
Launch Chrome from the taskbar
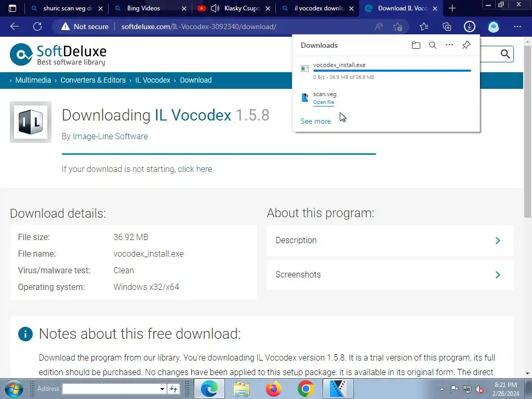[305, 389]
